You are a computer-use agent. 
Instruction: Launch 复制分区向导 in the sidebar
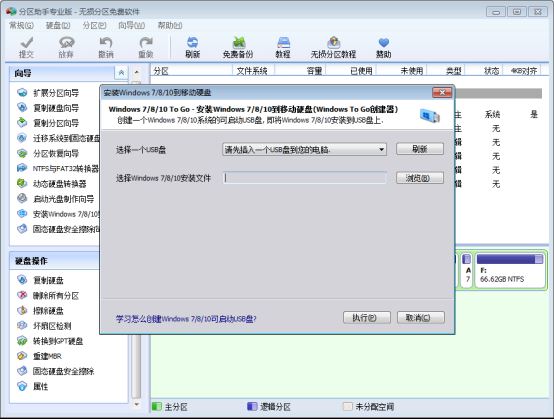(x=56, y=123)
